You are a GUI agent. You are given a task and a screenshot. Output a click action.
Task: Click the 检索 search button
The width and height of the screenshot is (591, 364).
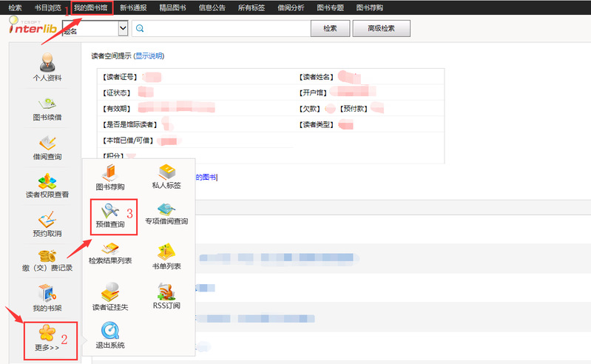tap(330, 29)
